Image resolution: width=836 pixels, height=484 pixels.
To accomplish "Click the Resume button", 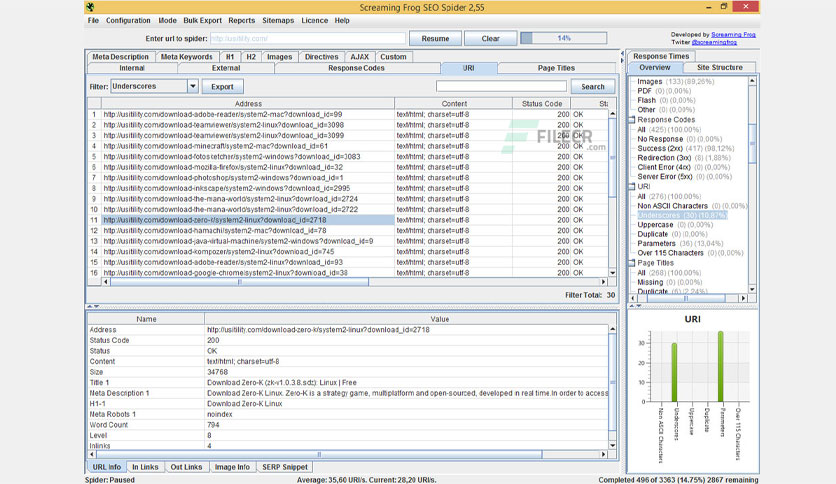I will (435, 38).
